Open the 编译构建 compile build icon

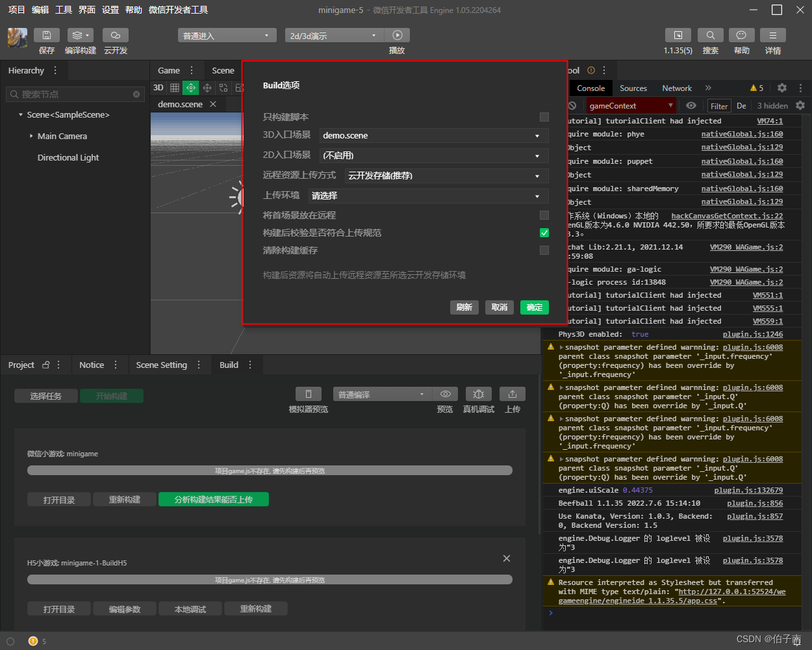point(81,35)
